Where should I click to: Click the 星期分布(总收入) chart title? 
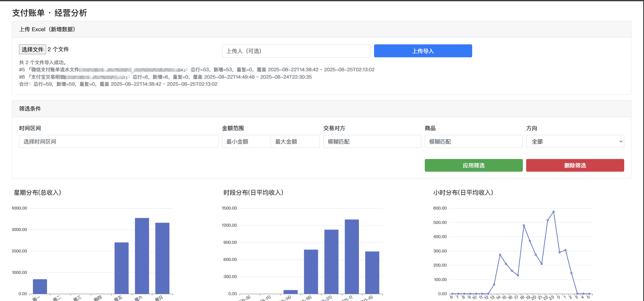[38, 192]
